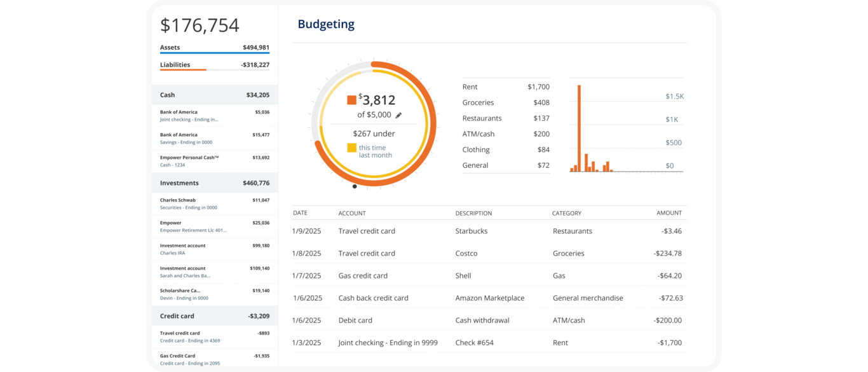
Task: Click the yellow 'this time last month' legend square
Action: click(351, 148)
